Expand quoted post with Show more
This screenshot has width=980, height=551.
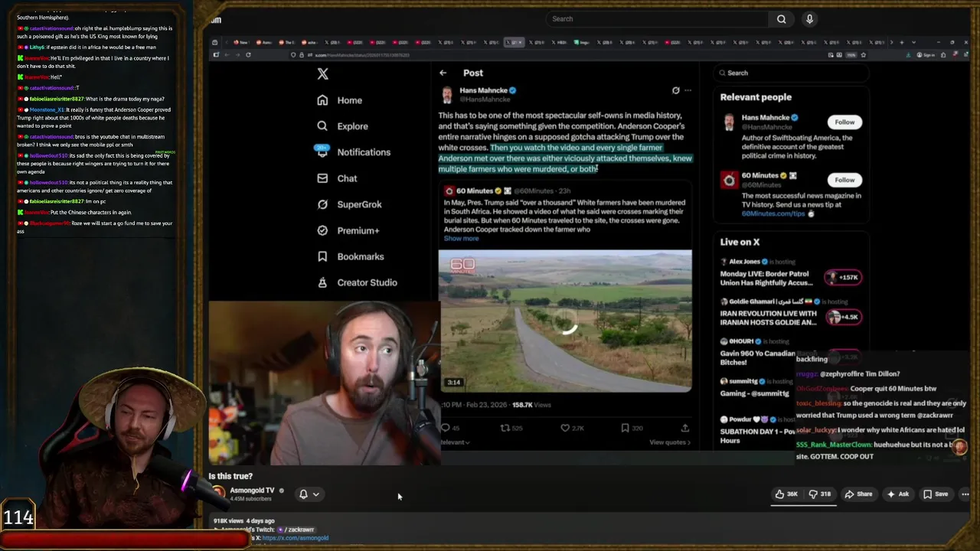pyautogui.click(x=461, y=238)
